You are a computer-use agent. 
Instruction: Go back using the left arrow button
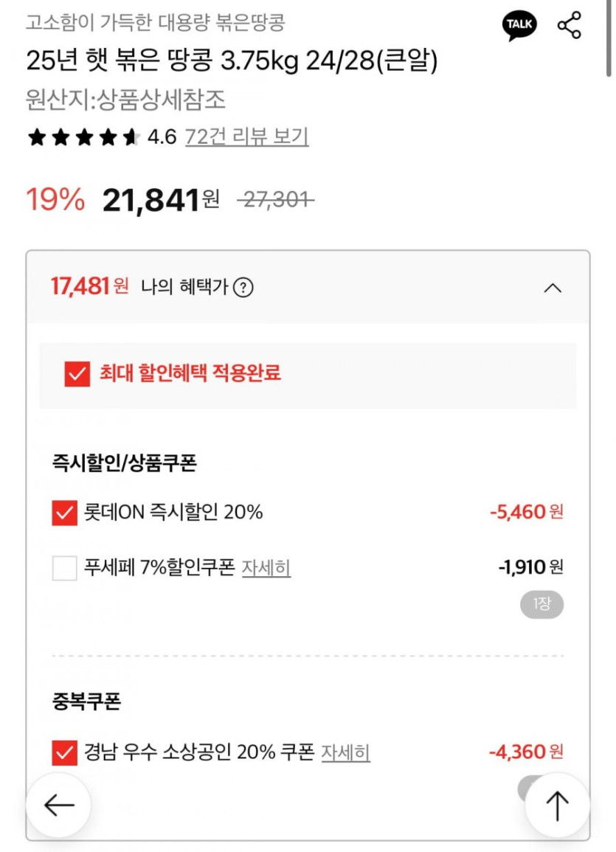pyautogui.click(x=59, y=806)
